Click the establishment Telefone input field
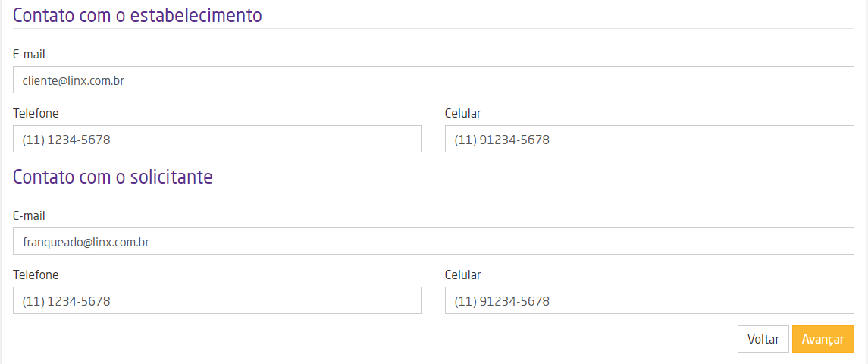This screenshot has width=868, height=364. [x=217, y=139]
